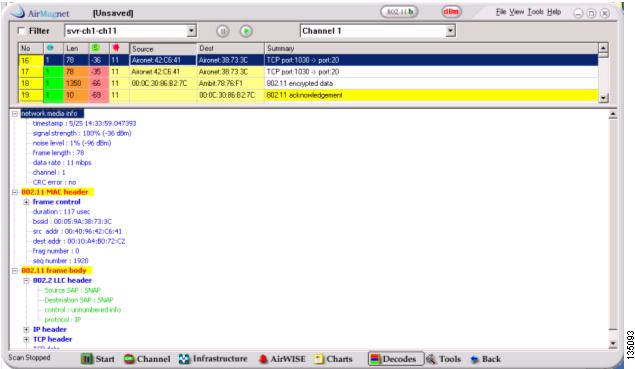The height and width of the screenshot is (369, 635).
Task: Select the 802.11 encrypted data packet
Action: tap(308, 83)
